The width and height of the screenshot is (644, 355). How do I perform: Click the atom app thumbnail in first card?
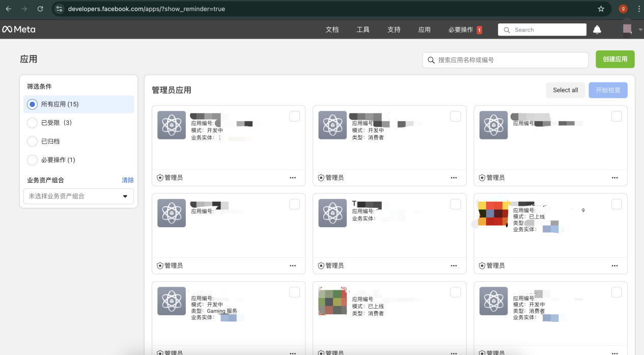(171, 125)
